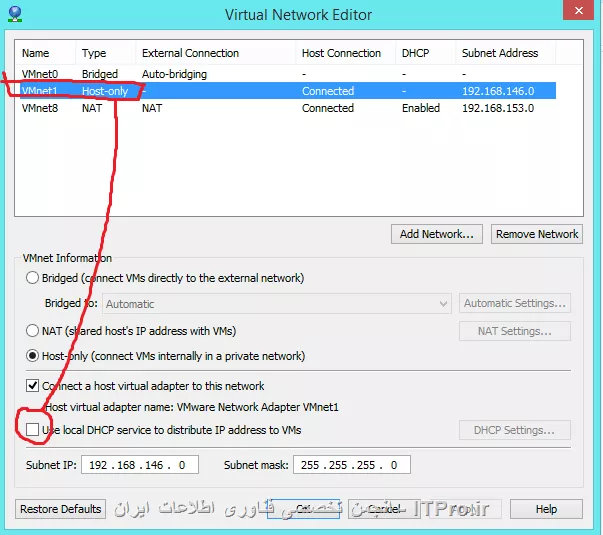Select the VMnet1 row name

pos(40,91)
